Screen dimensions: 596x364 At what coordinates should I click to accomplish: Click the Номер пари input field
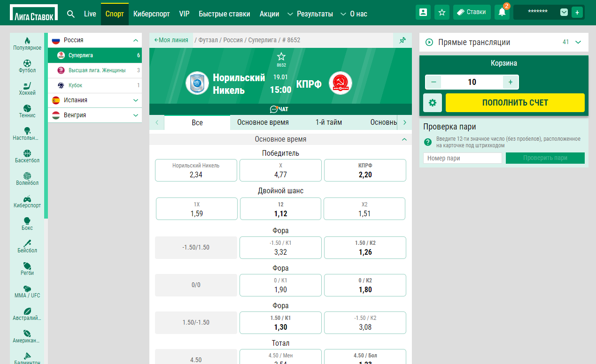click(463, 158)
